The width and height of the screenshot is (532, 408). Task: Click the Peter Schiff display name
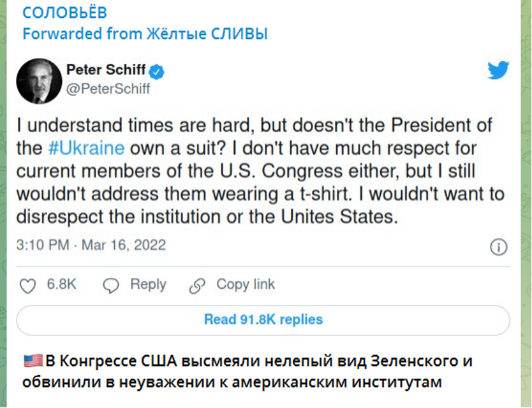[x=106, y=69]
